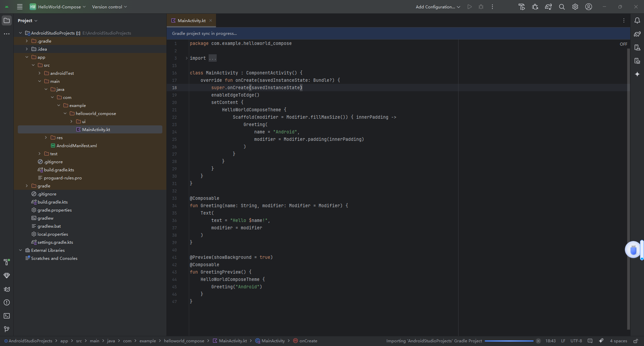
Task: Change indent setting 4 spaces
Action: coord(618,341)
